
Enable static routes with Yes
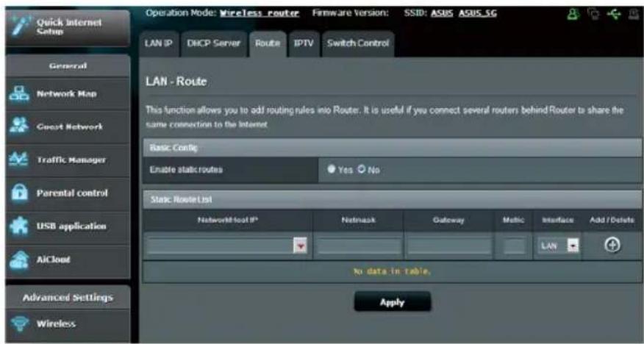[x=332, y=169]
